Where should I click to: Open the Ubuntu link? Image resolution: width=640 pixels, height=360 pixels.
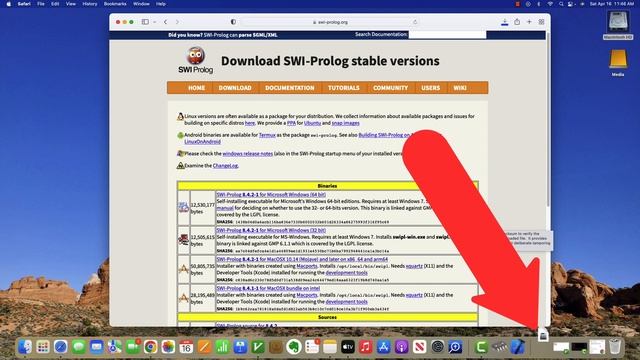click(x=312, y=123)
